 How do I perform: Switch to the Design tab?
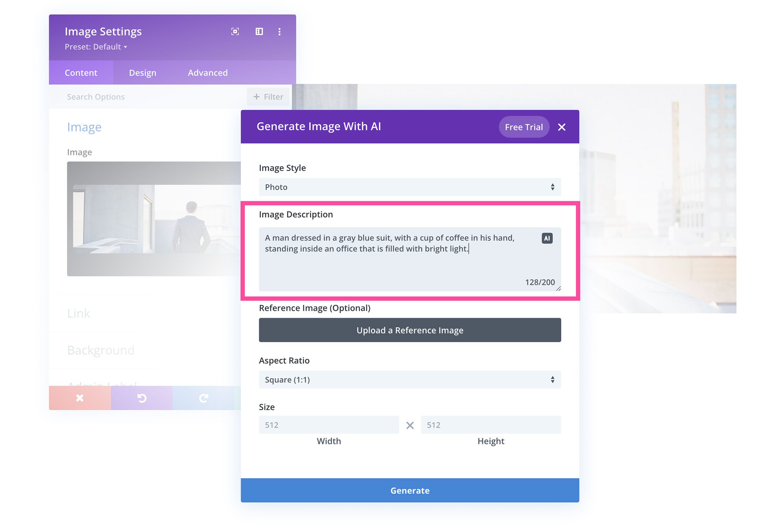tap(142, 72)
